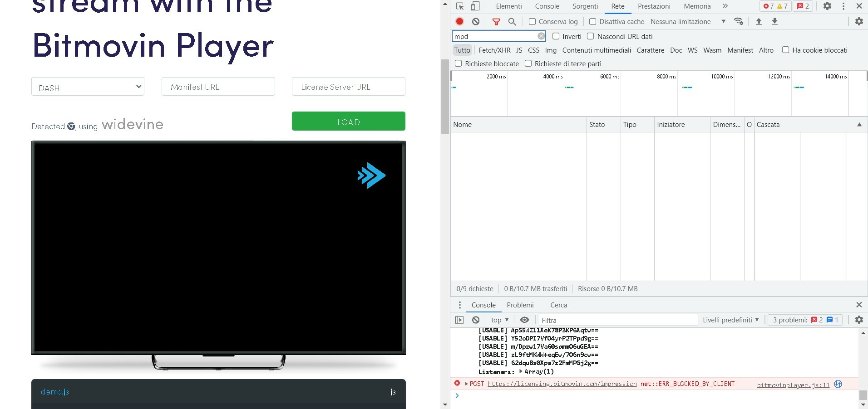Open the Cerca drawer tab
868x409 pixels.
click(x=559, y=305)
